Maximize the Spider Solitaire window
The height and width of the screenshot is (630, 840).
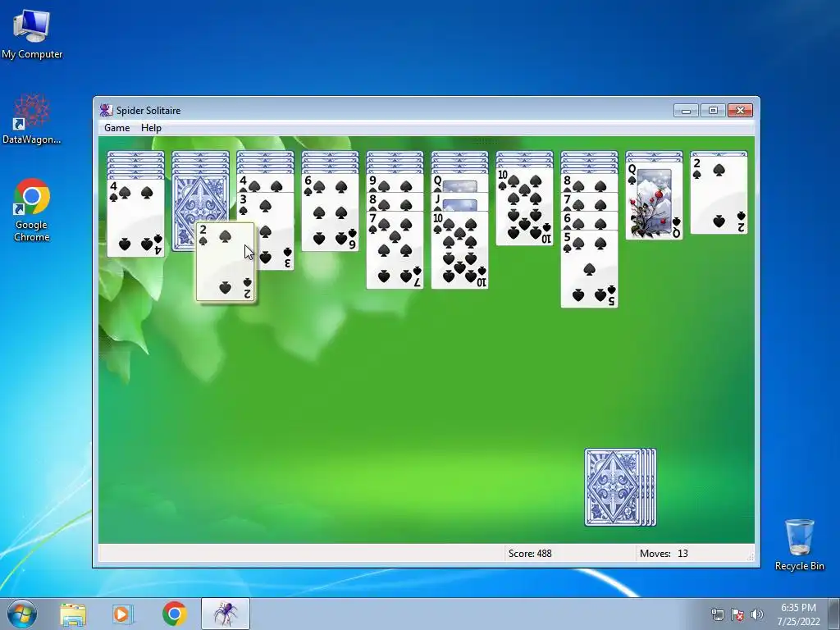pos(713,111)
